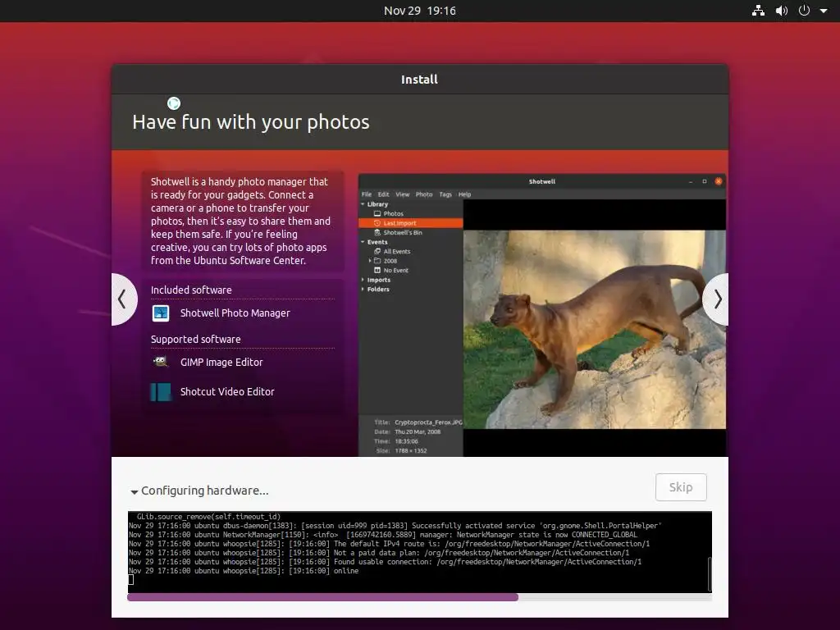The height and width of the screenshot is (630, 840).
Task: Advance to the next slide with right arrow
Action: [x=717, y=299]
